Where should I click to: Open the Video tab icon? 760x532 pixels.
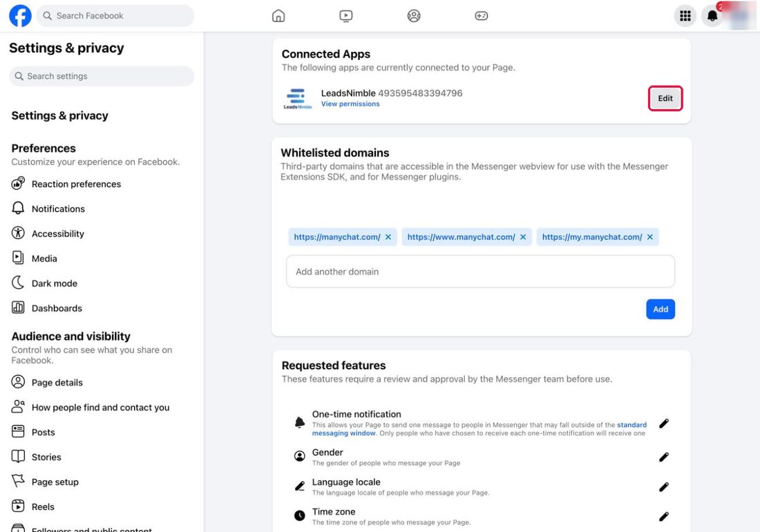pos(346,16)
